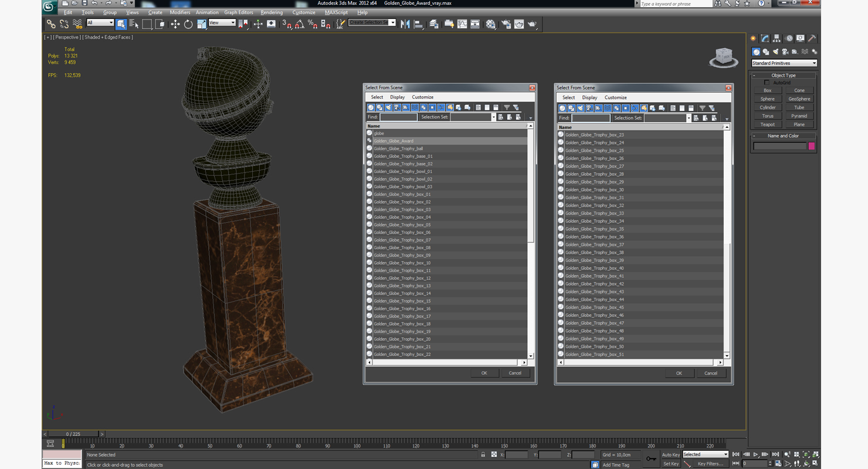Click the Cylinder primitive button
868x469 pixels.
(x=767, y=107)
